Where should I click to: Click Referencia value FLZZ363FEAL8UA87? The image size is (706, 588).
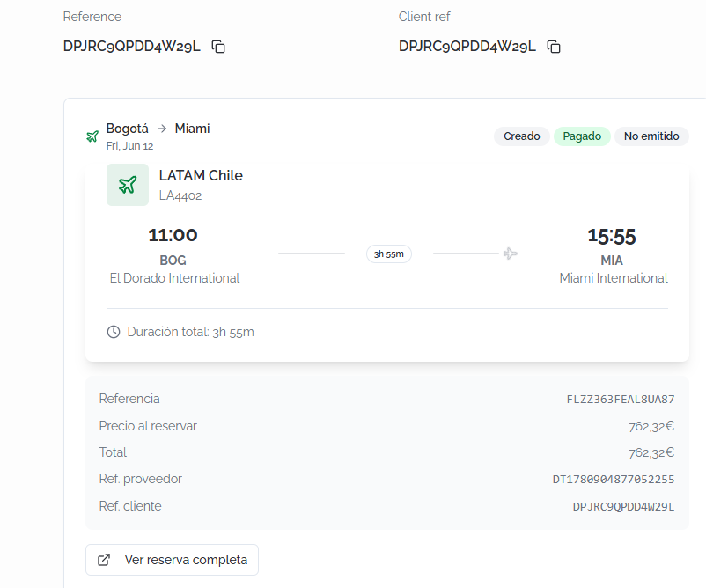(621, 400)
